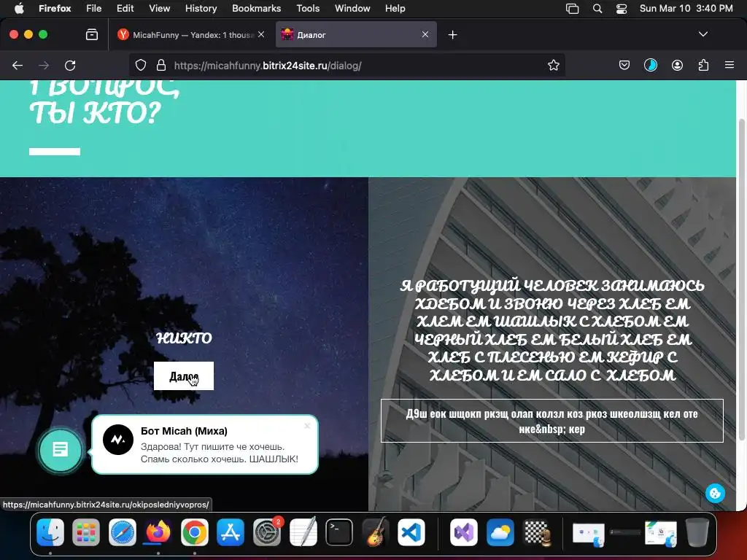Close the MicahFunny Yandex tab
This screenshot has height=560, width=747.
[261, 34]
